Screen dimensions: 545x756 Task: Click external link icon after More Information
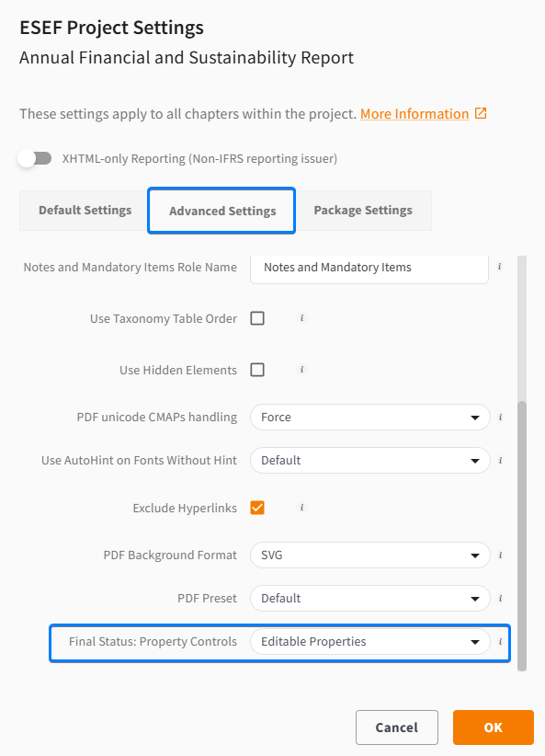(x=481, y=113)
